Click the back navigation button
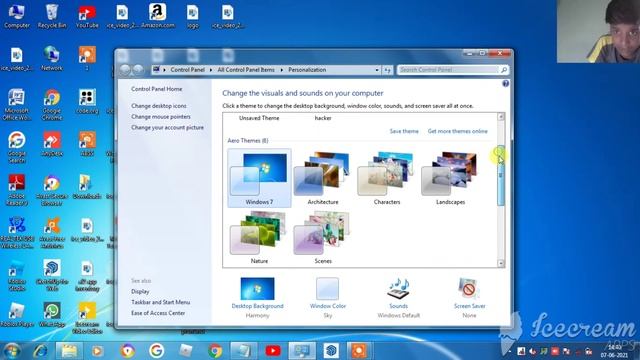The width and height of the screenshot is (640, 360). [125, 70]
